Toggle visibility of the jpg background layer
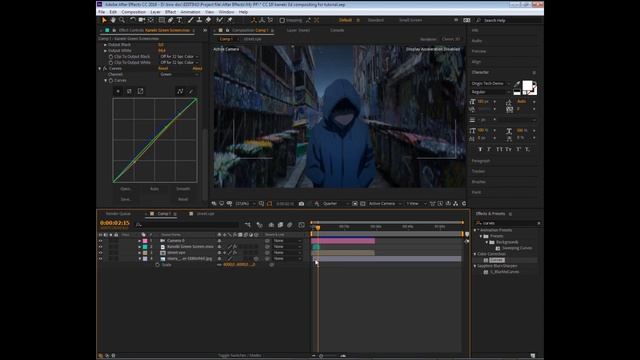This screenshot has height=360, width=640. tap(100, 258)
